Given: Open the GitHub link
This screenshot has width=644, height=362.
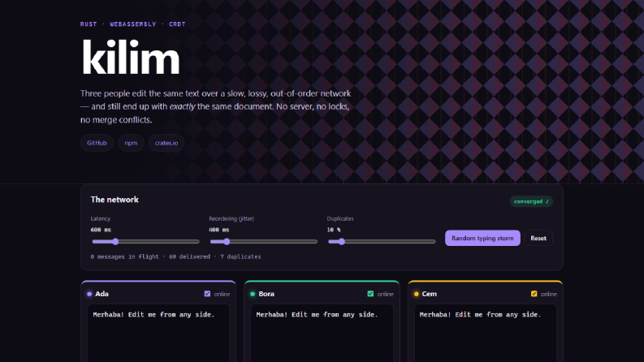Looking at the screenshot, I should 97,143.
